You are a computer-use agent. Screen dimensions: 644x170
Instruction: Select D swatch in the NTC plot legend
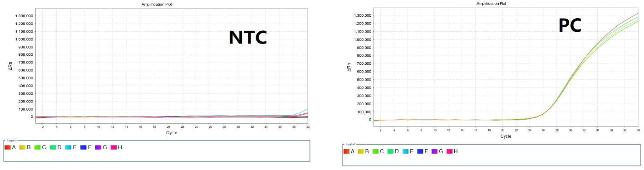[x=53, y=147]
